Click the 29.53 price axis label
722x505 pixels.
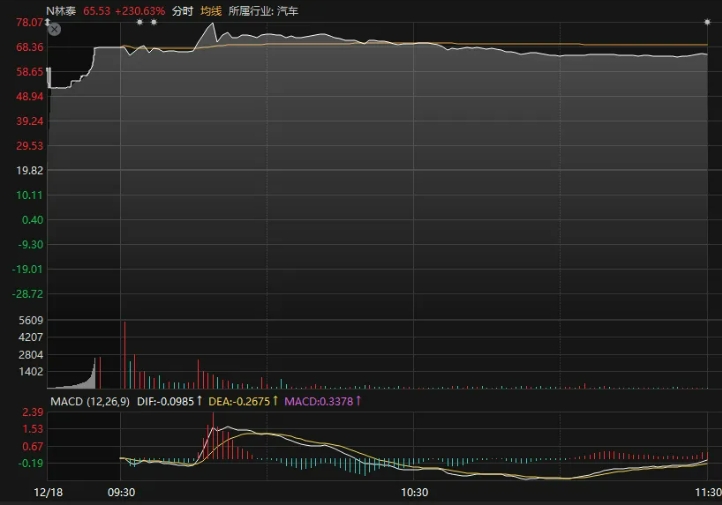[x=29, y=146]
